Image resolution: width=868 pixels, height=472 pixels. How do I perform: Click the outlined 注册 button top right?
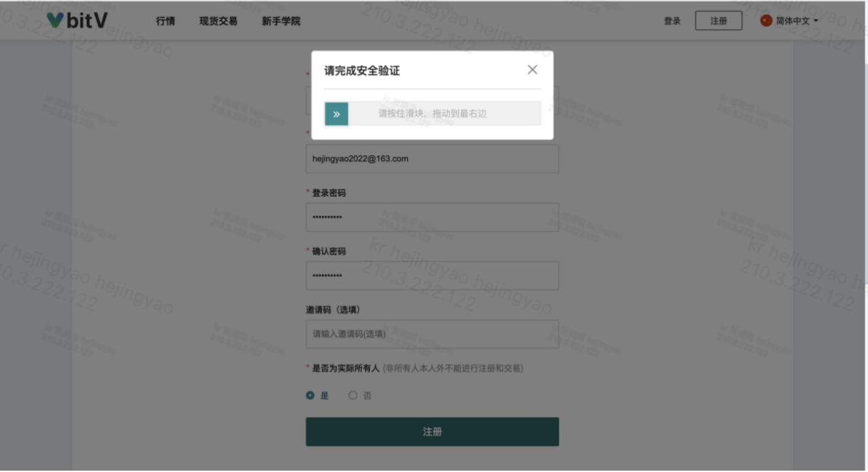pos(718,20)
